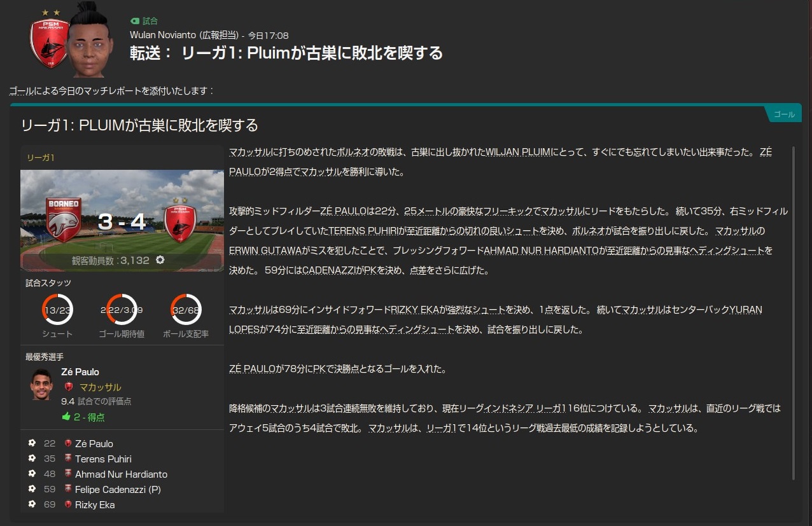Click the 2 - 得点 green text
This screenshot has width=812, height=526.
(89, 417)
